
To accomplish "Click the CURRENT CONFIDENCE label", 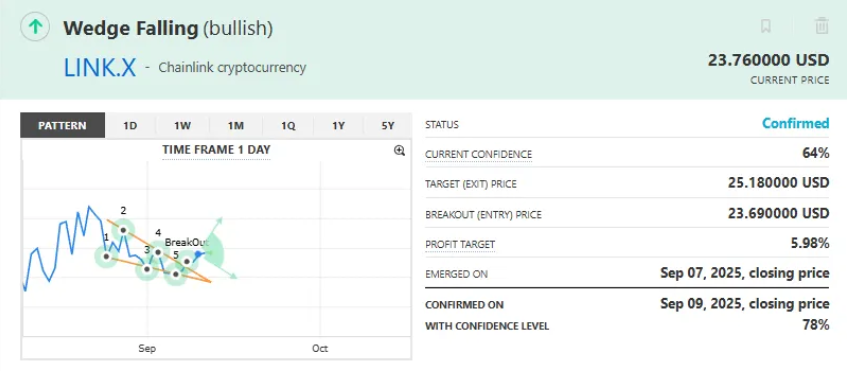I will (x=479, y=154).
